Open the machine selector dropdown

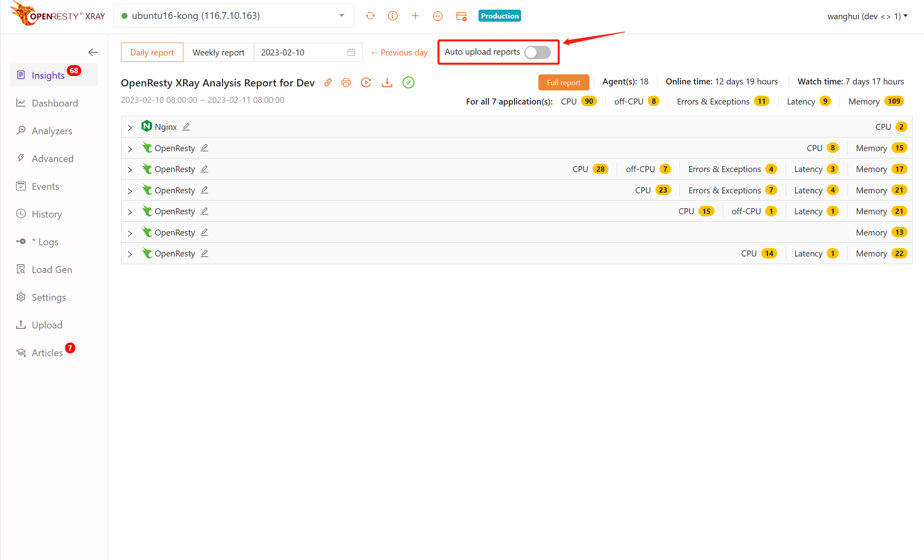click(x=234, y=16)
